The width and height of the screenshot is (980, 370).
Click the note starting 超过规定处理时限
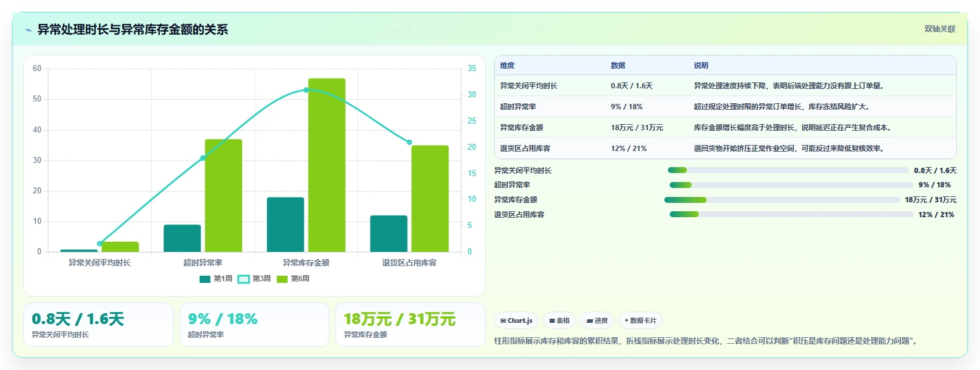click(783, 107)
